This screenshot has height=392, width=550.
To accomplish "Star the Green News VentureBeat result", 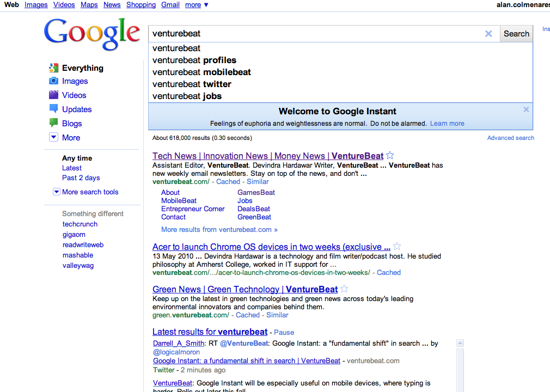I will (344, 289).
